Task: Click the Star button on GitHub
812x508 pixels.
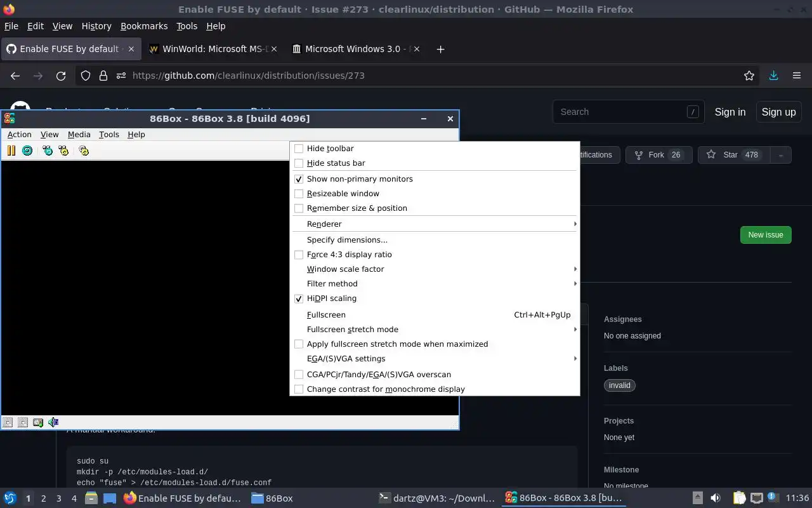Action: (x=734, y=155)
